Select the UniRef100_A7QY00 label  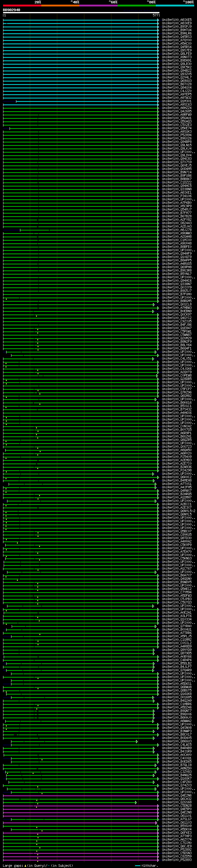pos(177,40)
